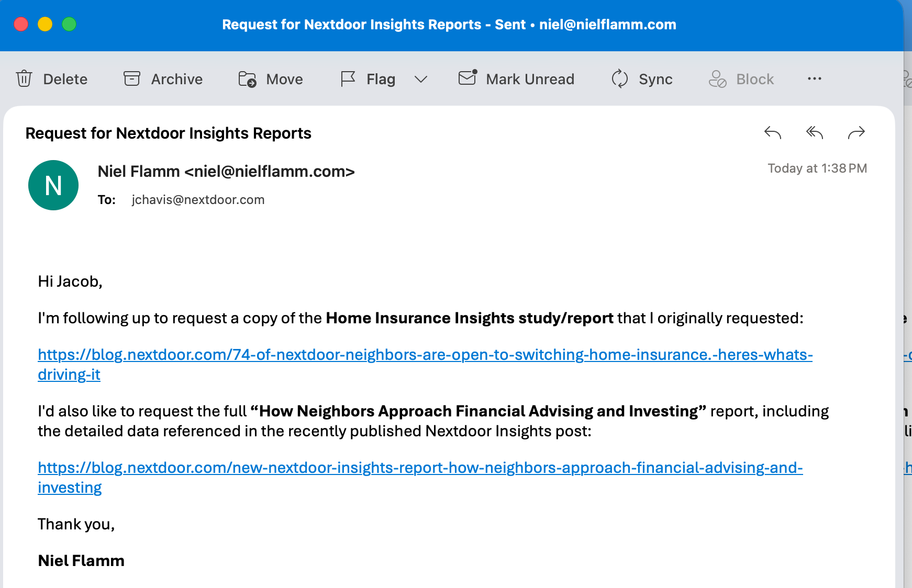Click the Block sender icon
Viewport: 912px width, 588px height.
717,79
